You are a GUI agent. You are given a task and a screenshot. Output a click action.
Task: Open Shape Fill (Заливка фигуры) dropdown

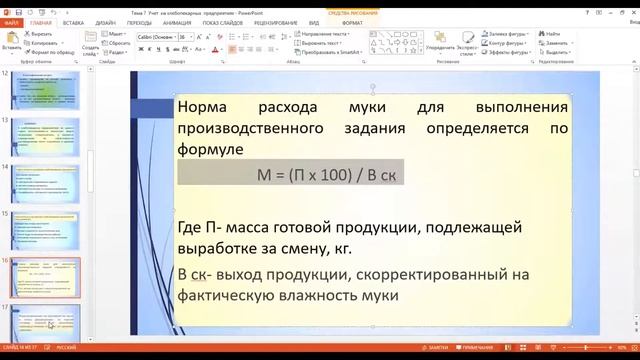click(505, 34)
